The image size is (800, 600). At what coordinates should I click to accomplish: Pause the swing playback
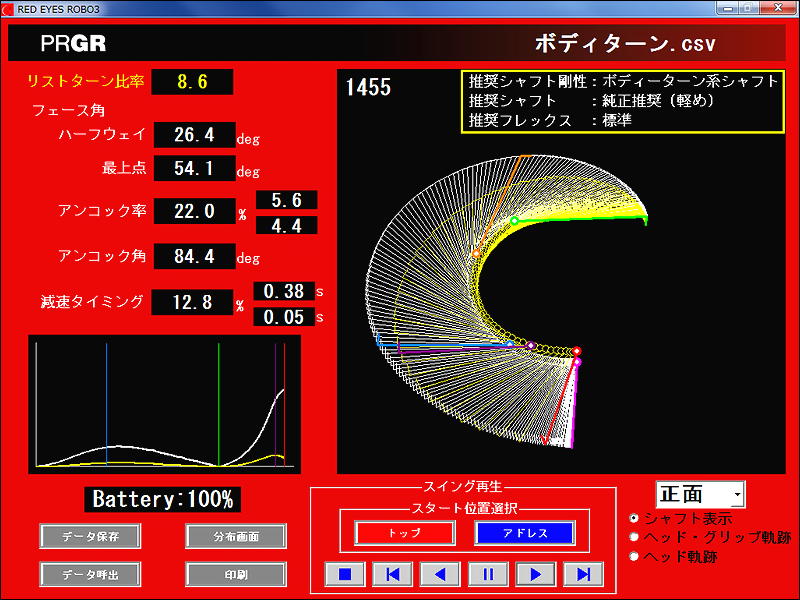click(x=488, y=574)
